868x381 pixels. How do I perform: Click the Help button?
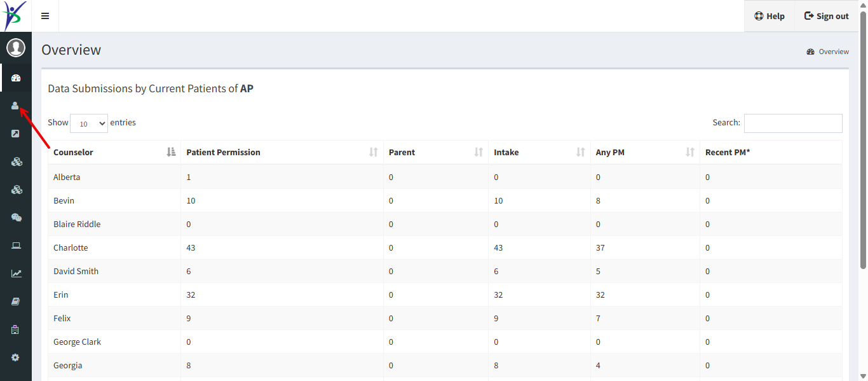point(770,16)
